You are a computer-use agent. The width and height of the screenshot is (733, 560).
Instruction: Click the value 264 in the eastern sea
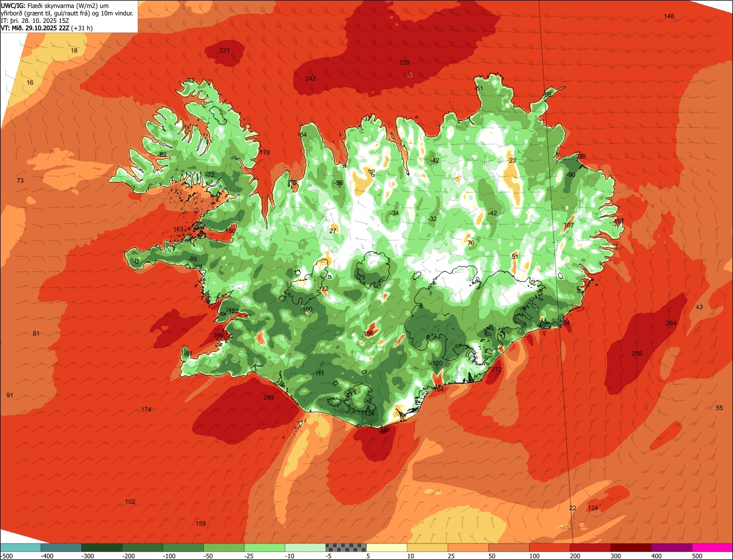[x=671, y=323]
